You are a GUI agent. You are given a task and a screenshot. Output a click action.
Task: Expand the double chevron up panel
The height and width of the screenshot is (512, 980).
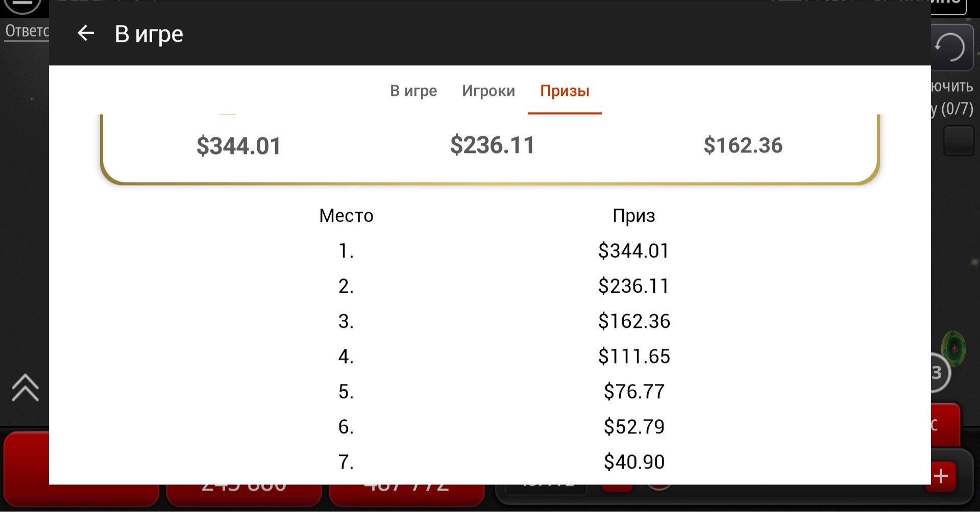coord(25,388)
